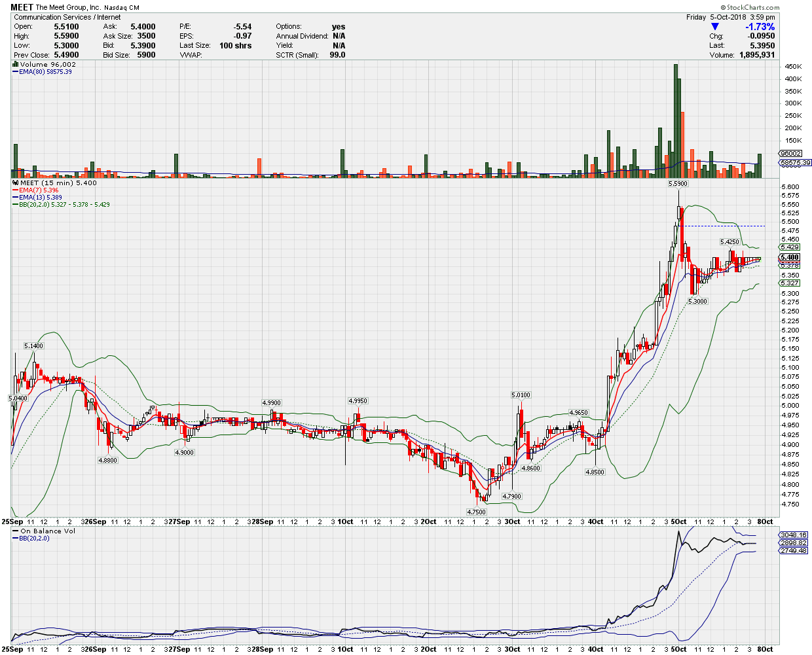Click the Low price 5.3000 in header
The height and width of the screenshot is (655, 812).
point(66,46)
